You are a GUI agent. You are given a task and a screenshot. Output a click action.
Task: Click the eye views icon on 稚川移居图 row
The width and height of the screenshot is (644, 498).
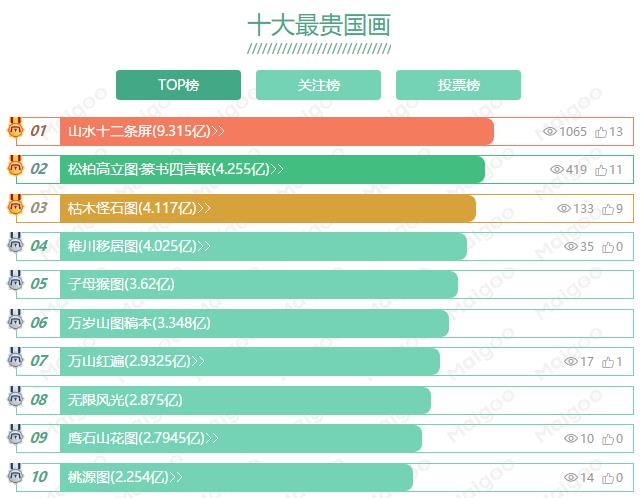pos(571,246)
